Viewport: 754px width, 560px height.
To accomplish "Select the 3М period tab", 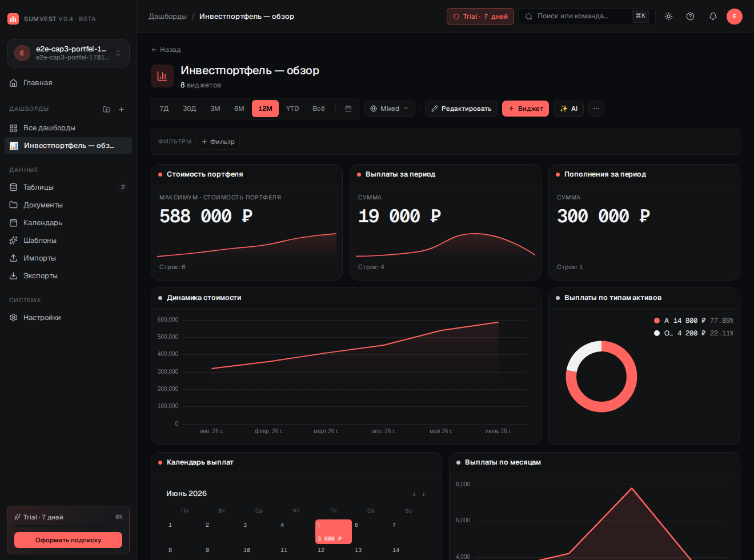I will pos(215,109).
